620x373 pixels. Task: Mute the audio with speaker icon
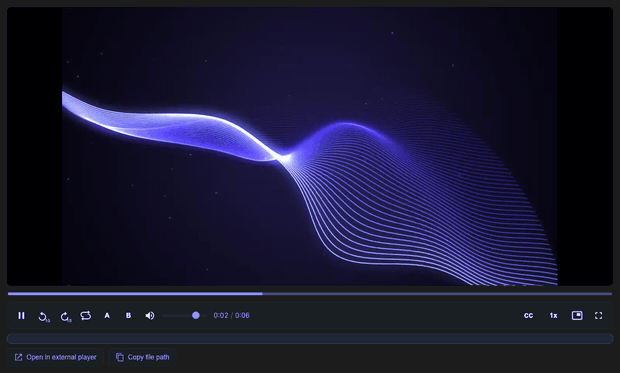(x=149, y=316)
